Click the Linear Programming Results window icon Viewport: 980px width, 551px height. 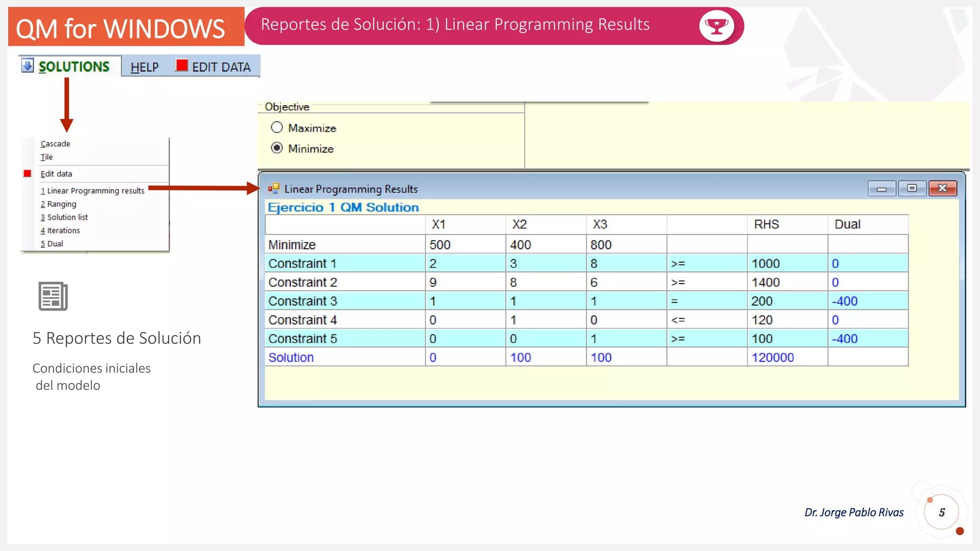(x=274, y=188)
